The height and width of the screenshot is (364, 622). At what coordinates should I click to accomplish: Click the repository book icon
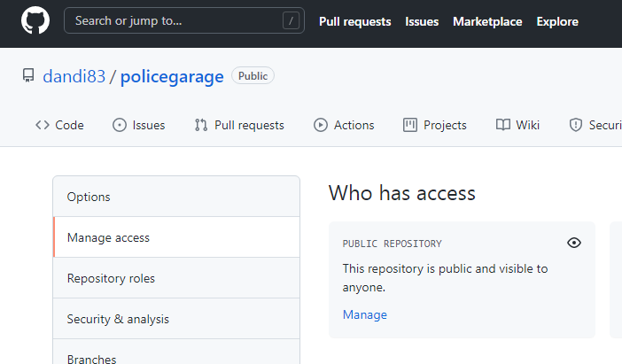pos(28,76)
